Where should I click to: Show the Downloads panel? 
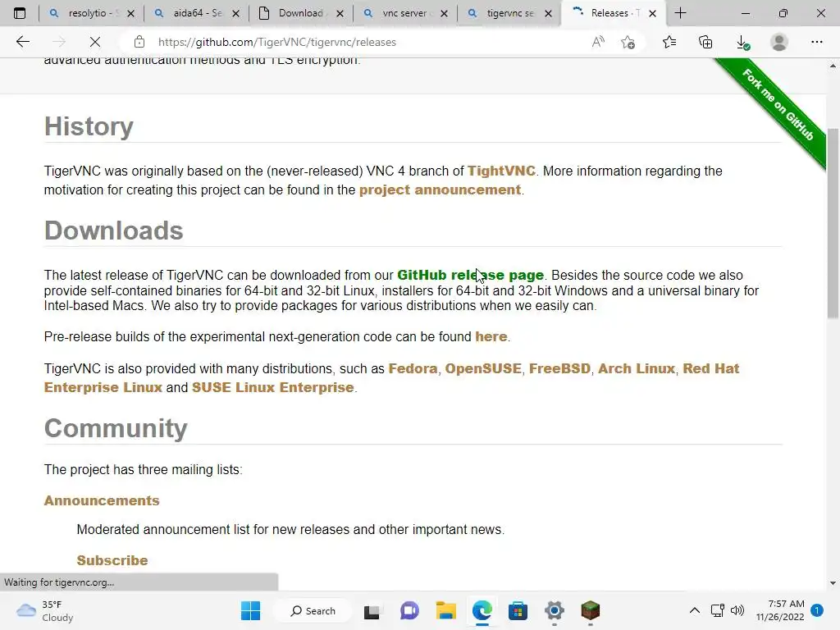point(742,43)
